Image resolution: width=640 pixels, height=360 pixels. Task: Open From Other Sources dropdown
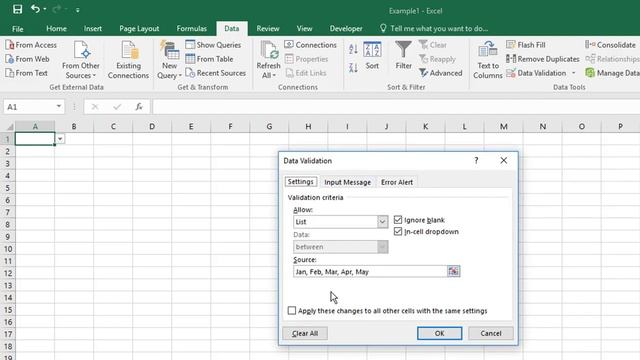tap(81, 60)
